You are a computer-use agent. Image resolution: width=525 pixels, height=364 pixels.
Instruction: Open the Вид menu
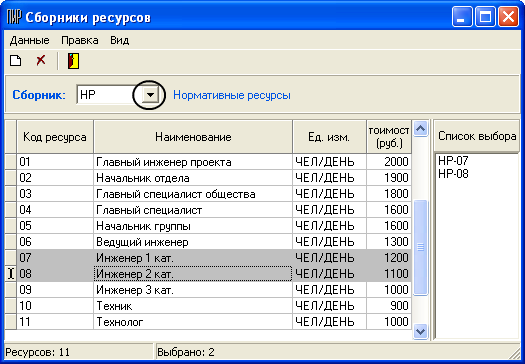(x=120, y=41)
